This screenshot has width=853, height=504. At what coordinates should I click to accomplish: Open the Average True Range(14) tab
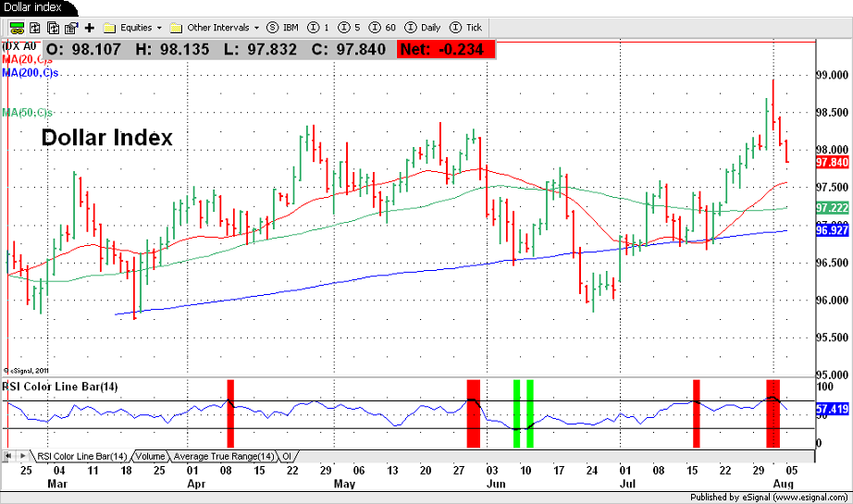tap(224, 456)
